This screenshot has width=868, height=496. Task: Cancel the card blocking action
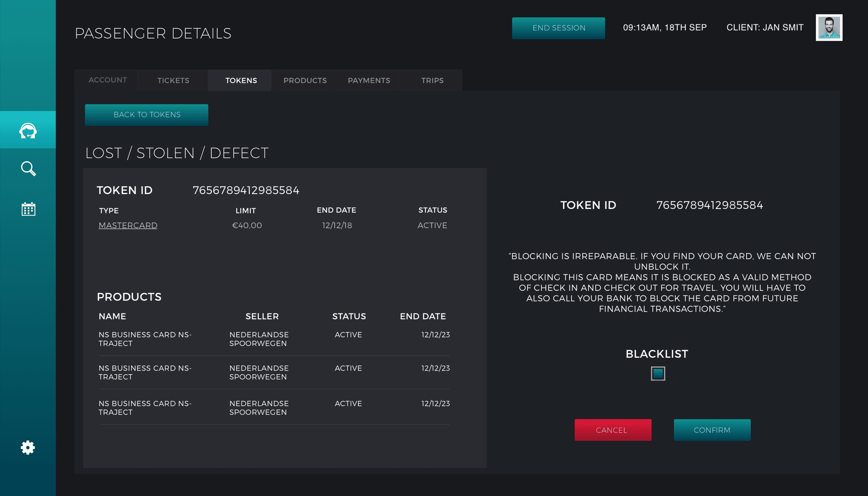click(x=613, y=430)
